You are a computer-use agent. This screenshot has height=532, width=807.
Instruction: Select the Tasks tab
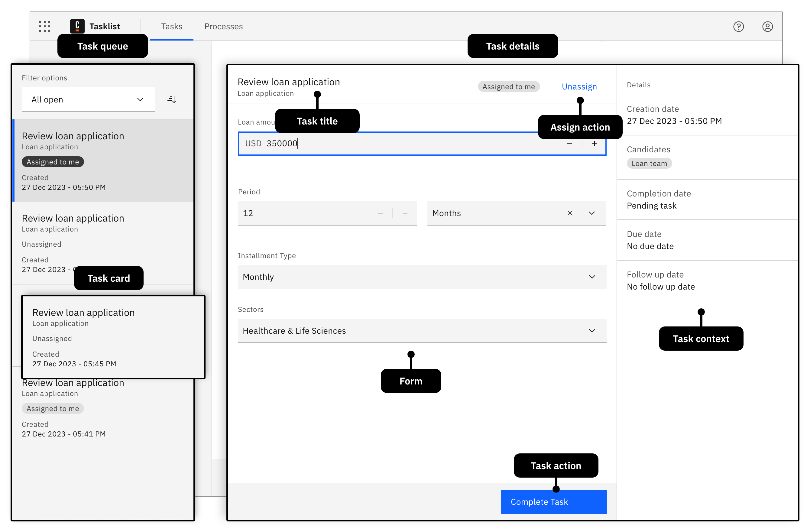(172, 27)
